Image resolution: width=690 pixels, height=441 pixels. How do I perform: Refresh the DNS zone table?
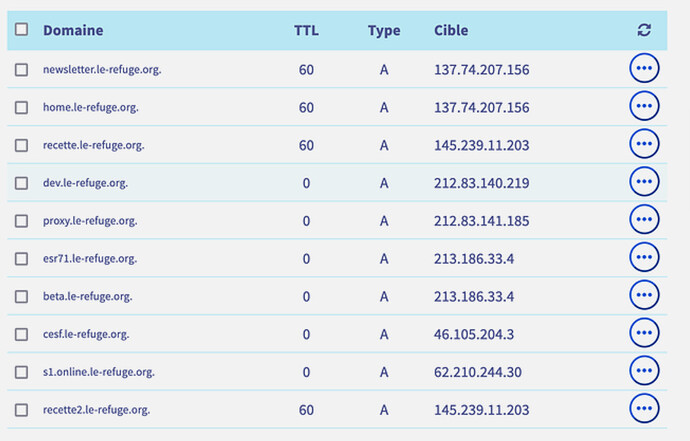tap(644, 30)
